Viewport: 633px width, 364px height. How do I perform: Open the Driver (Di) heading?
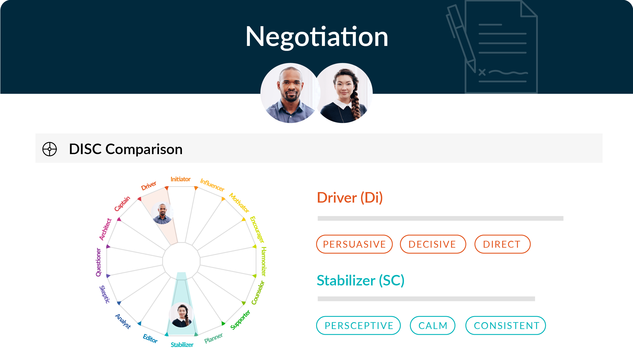pyautogui.click(x=350, y=198)
